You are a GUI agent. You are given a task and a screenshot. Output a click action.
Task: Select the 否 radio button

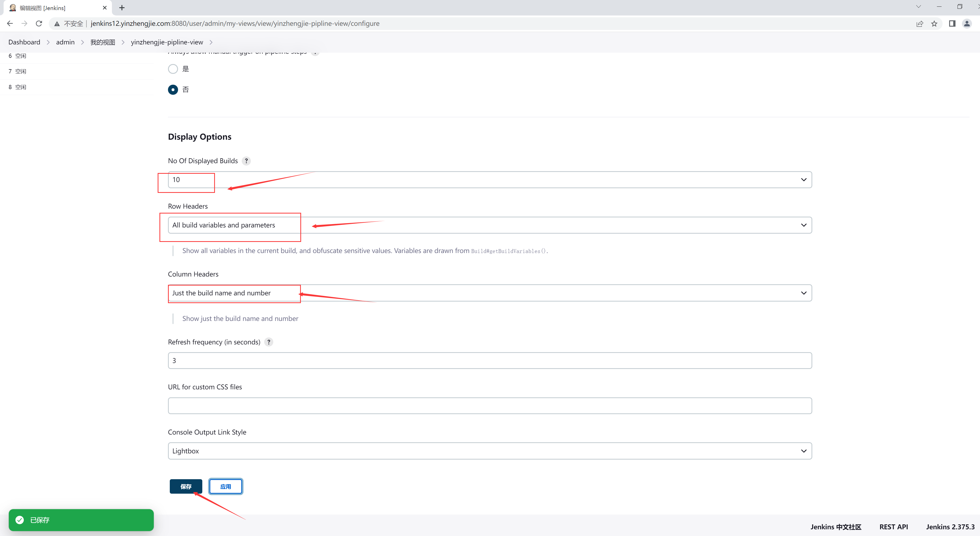(x=173, y=89)
